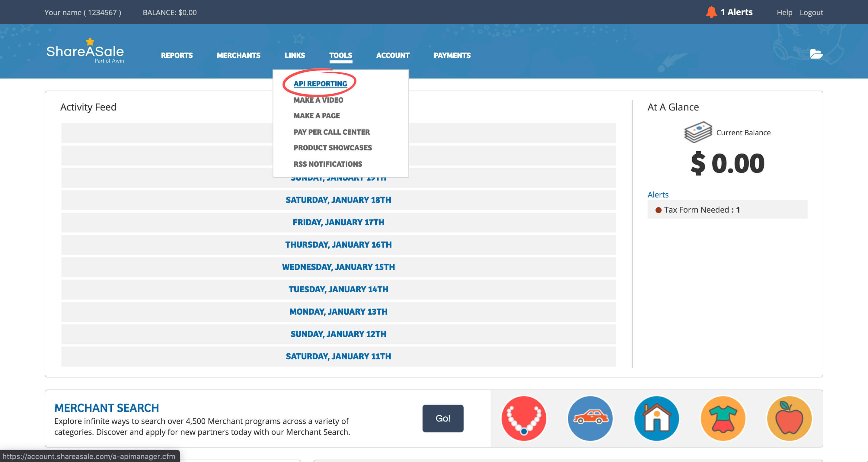The width and height of the screenshot is (868, 462).
Task: Expand Thursday, January 16th activity
Action: 338,245
